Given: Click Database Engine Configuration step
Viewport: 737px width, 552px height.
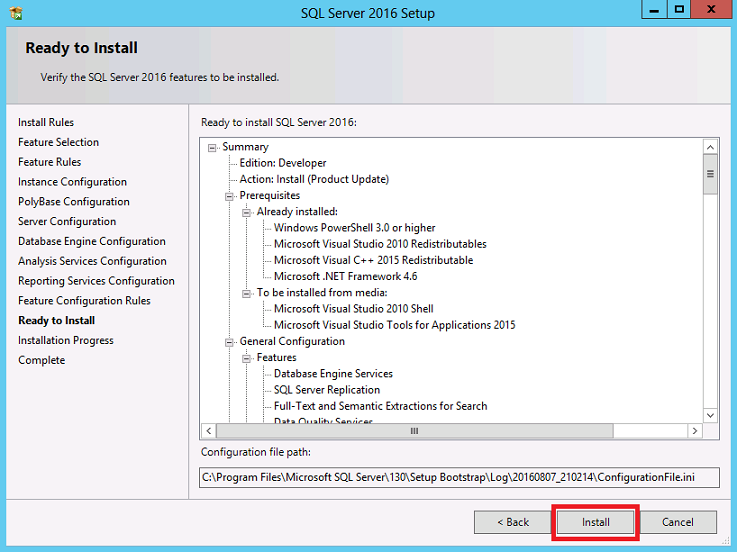Looking at the screenshot, I should pos(92,241).
